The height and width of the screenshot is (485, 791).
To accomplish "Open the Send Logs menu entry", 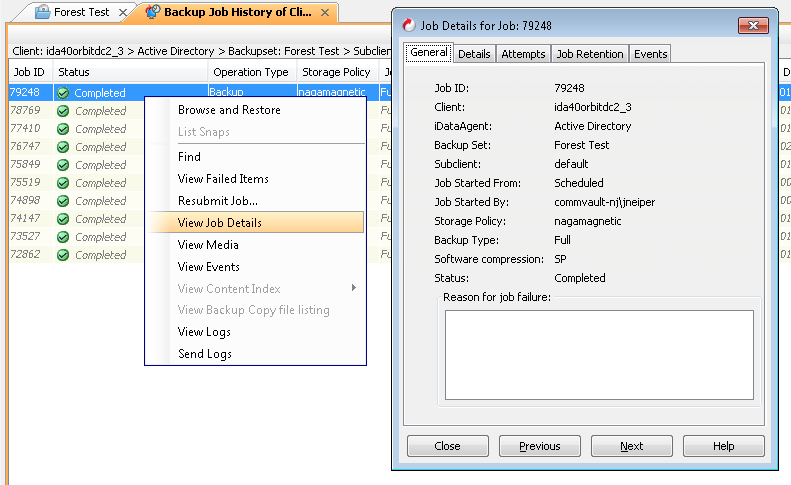I will tap(204, 354).
